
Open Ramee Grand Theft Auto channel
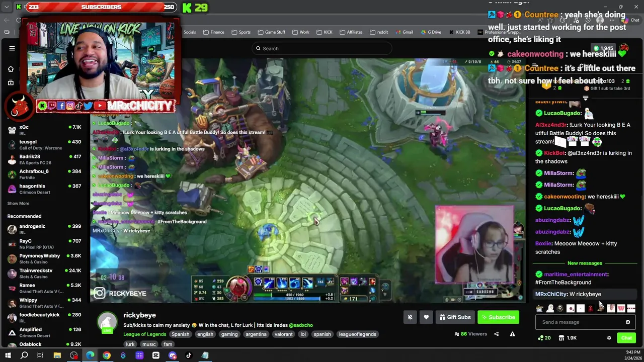[x=44, y=288]
